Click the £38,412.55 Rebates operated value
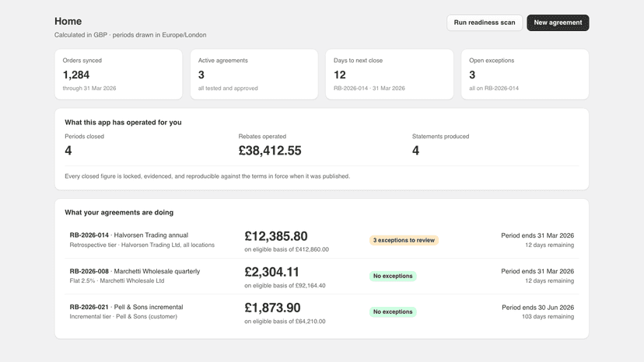This screenshot has height=362, width=644. [x=270, y=151]
